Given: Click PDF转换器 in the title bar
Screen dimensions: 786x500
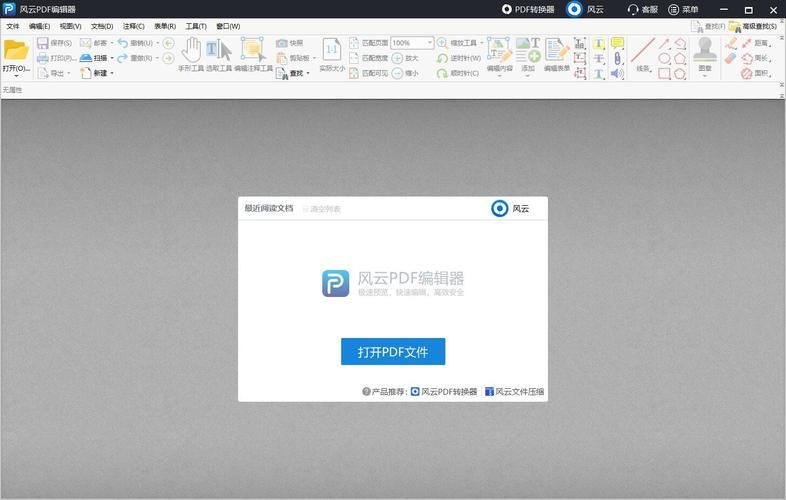Looking at the screenshot, I should pyautogui.click(x=528, y=10).
